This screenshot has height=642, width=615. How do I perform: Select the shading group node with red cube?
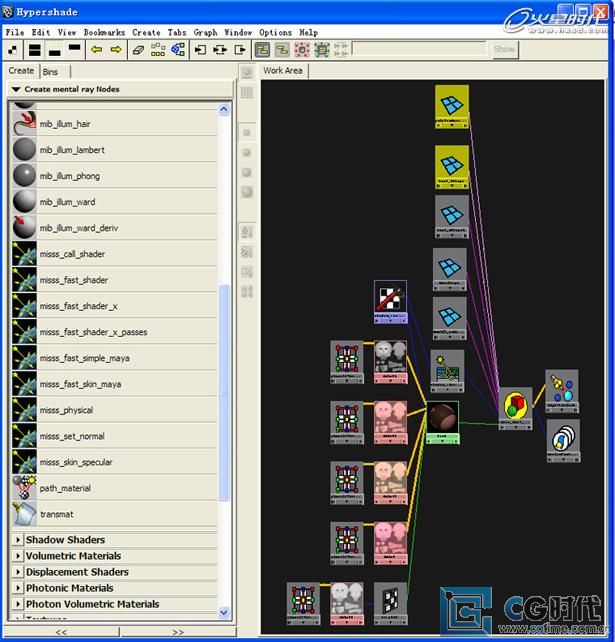516,408
